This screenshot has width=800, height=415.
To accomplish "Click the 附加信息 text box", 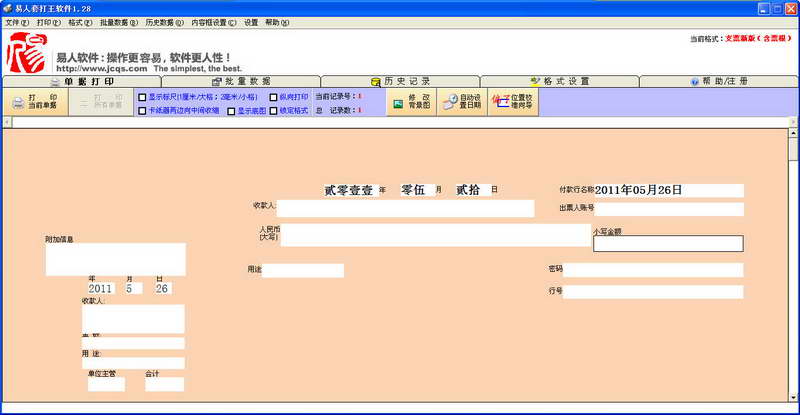I will pos(116,259).
